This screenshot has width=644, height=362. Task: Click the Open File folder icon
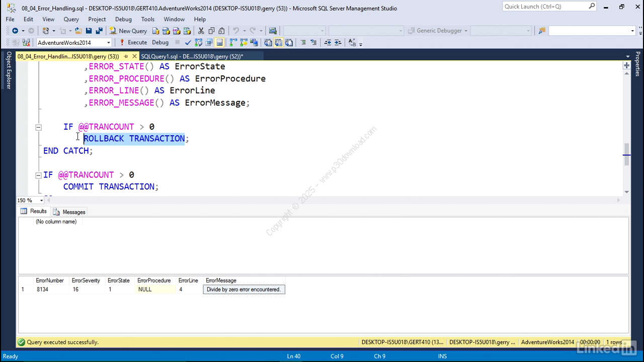78,31
